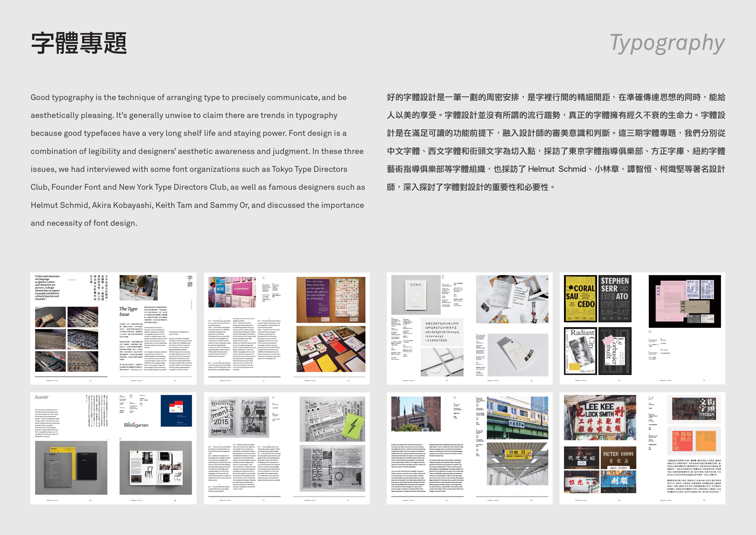Open 'LEE KEE LOCK SMITH' signboard photo
This screenshot has height=535, width=756.
[x=600, y=418]
